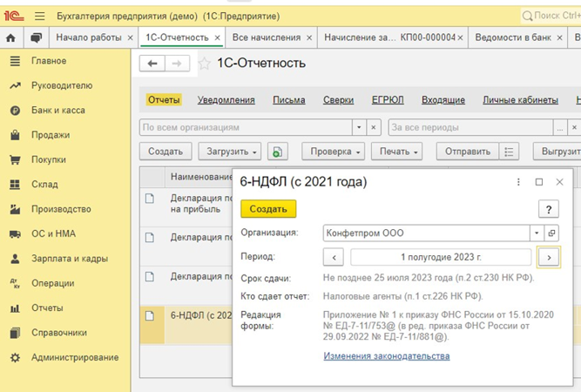Click the 1 полугодие 2023 г. period field

click(x=441, y=257)
